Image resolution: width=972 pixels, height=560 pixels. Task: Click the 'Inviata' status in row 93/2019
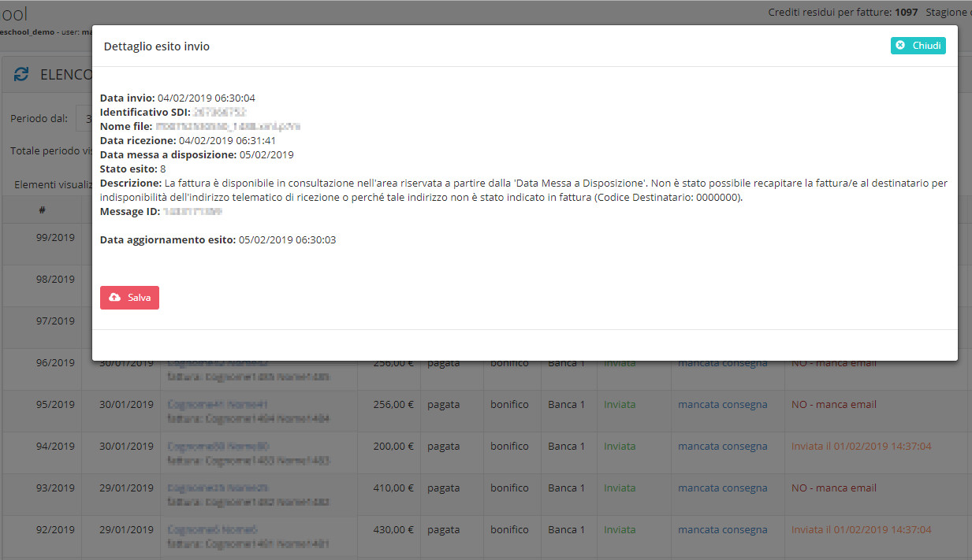[620, 488]
